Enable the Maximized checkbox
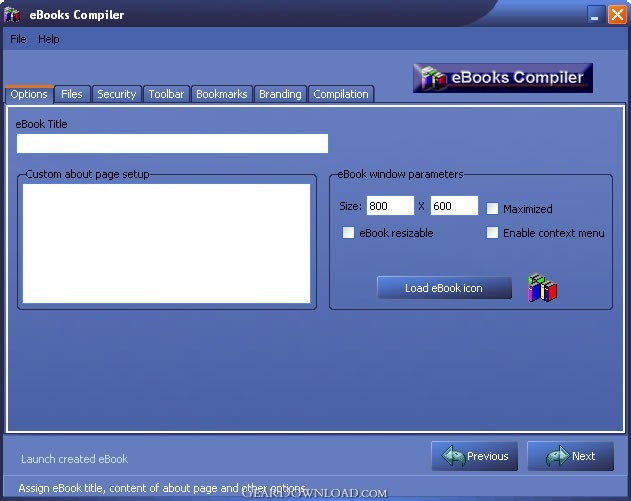631x501 pixels. (492, 208)
